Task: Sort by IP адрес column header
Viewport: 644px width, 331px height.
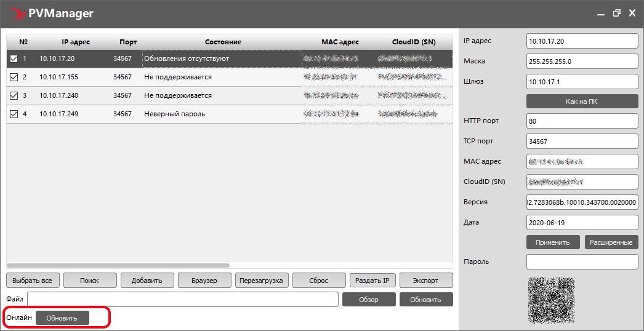Action: click(76, 42)
